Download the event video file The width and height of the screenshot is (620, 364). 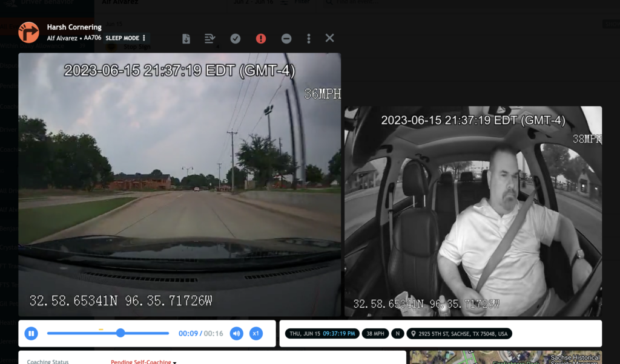click(186, 38)
